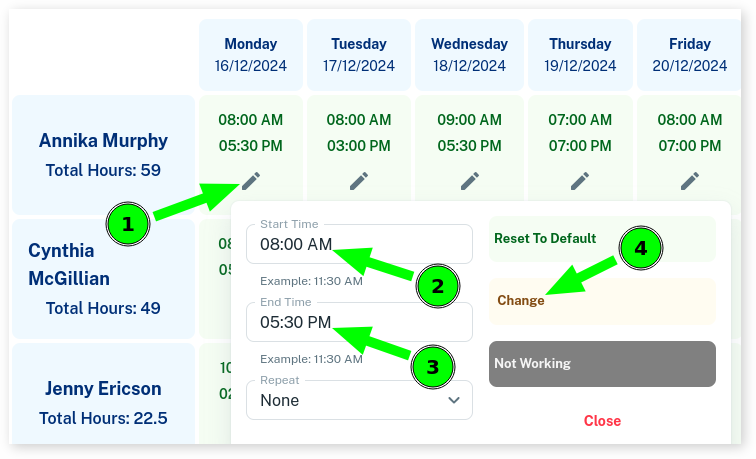
Task: Click Thursday's edit pencil icon
Action: [x=580, y=180]
